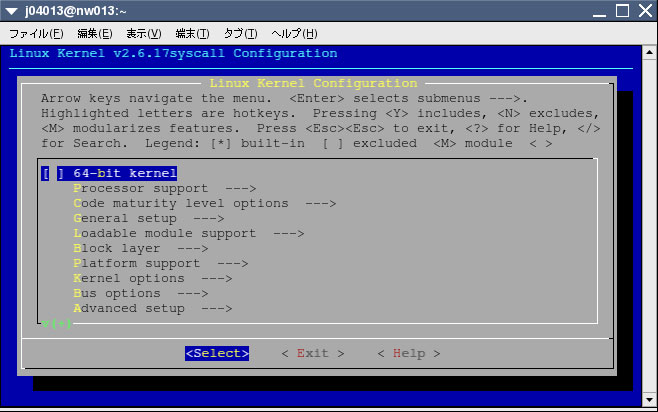Expand the Kernel options submenu
Image resolution: width=658 pixels, height=412 pixels.
153,279
